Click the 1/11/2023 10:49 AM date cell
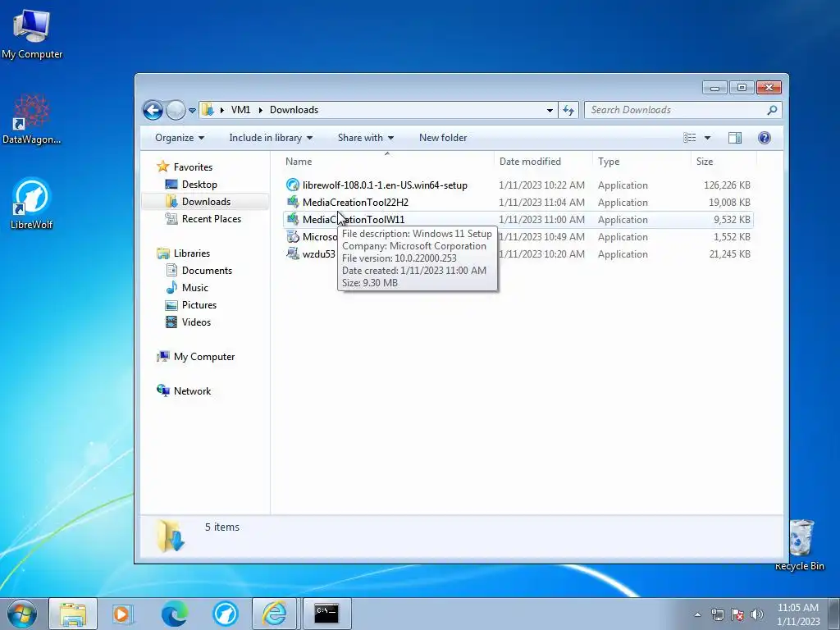Viewport: 840px width, 630px height. click(x=541, y=237)
